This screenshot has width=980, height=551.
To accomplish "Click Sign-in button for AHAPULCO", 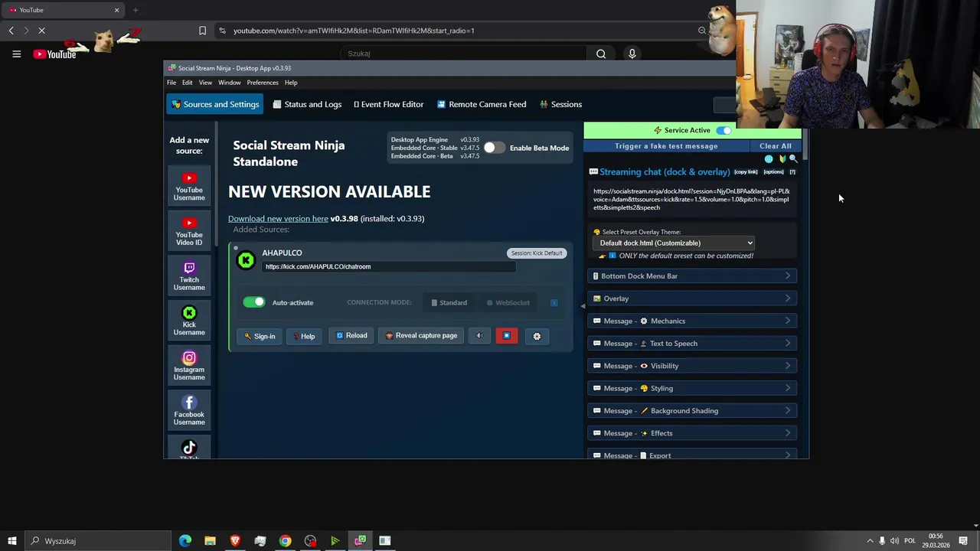I will [260, 336].
